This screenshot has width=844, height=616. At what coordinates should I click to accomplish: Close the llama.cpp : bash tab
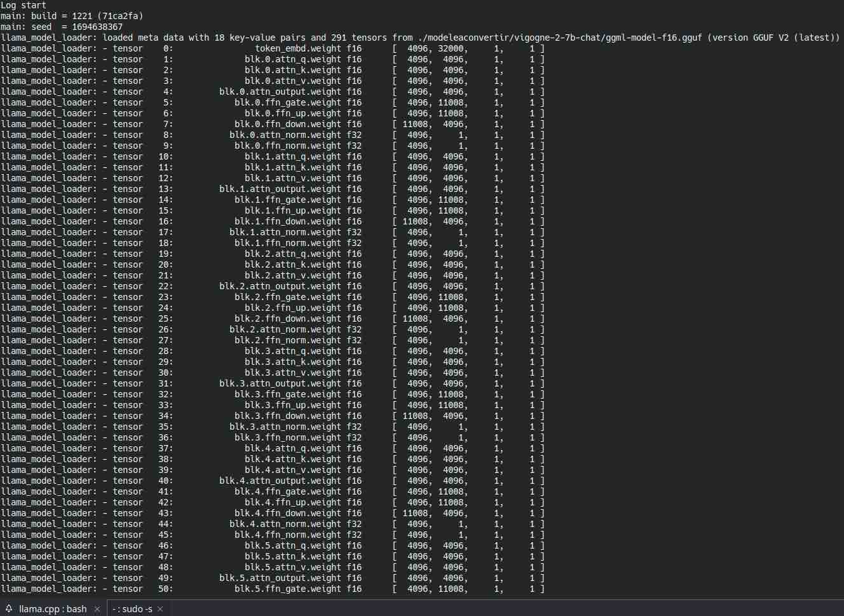(x=97, y=609)
